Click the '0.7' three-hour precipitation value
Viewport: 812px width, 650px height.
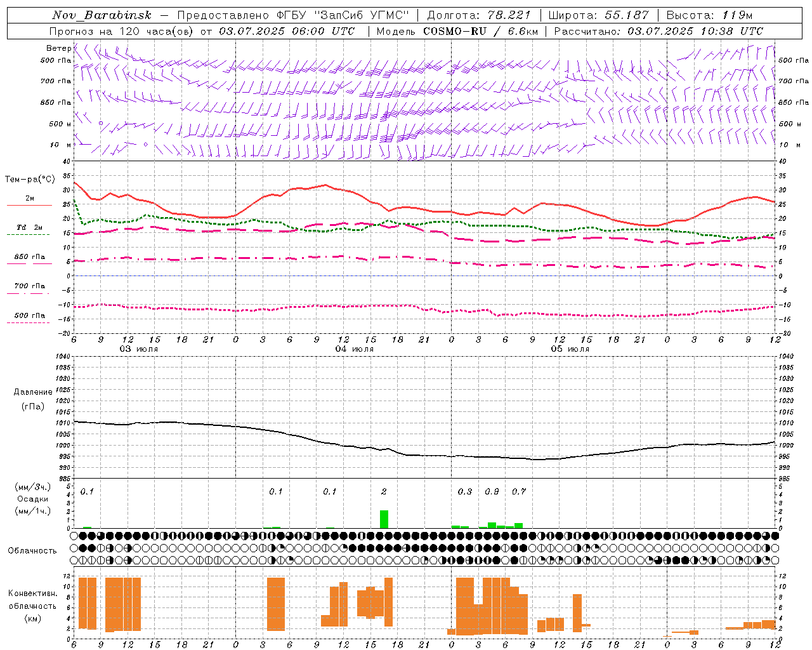(x=519, y=492)
